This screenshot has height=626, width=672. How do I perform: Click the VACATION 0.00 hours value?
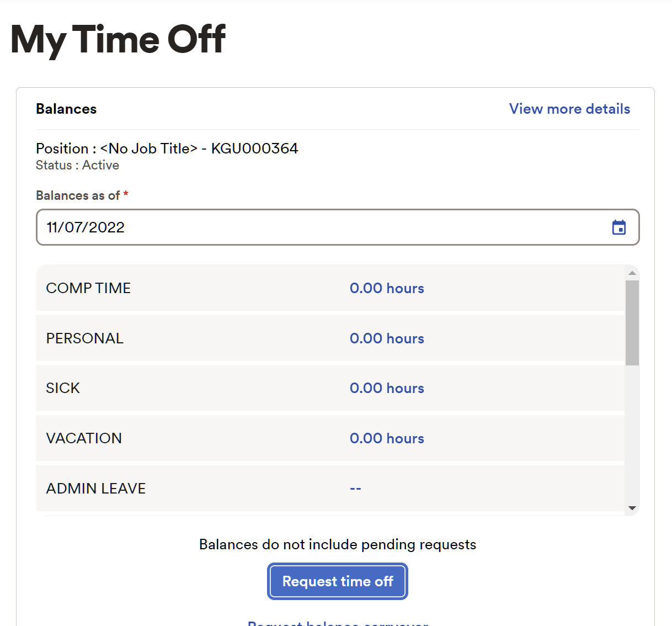click(387, 438)
